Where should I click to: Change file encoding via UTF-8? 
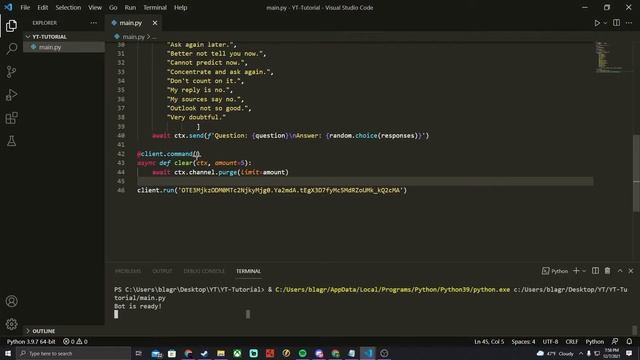pyautogui.click(x=550, y=341)
